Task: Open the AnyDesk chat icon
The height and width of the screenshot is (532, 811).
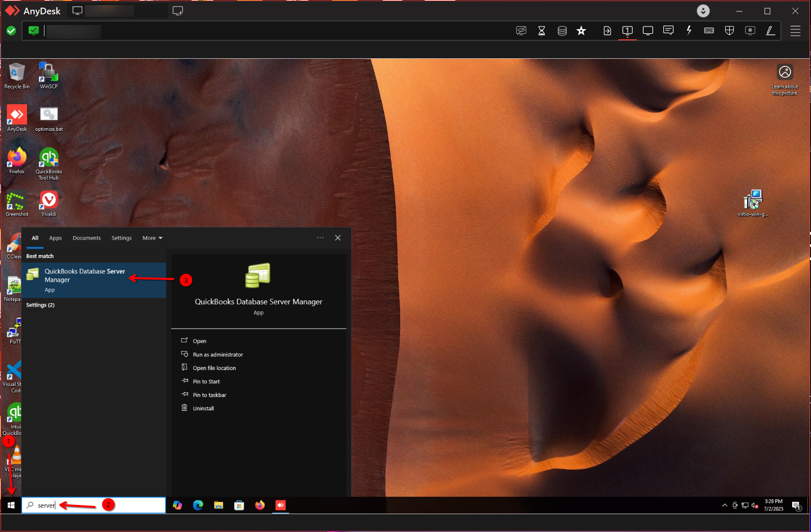Action: [x=668, y=31]
